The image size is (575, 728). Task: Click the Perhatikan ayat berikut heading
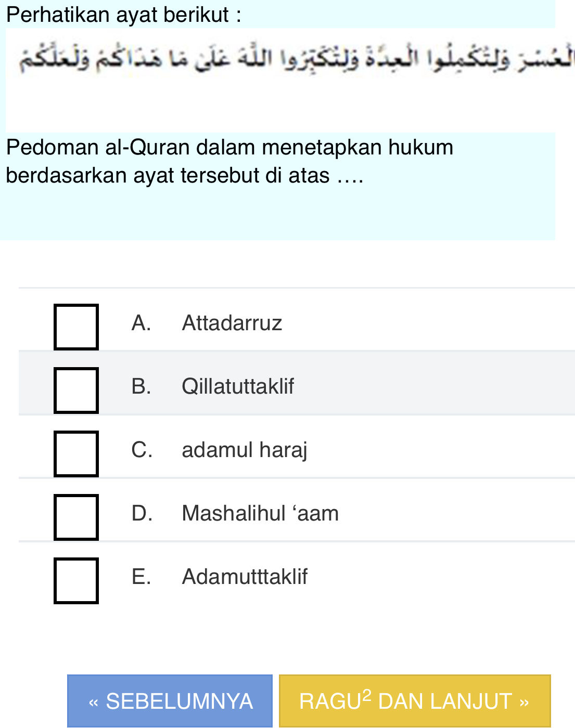point(122,14)
